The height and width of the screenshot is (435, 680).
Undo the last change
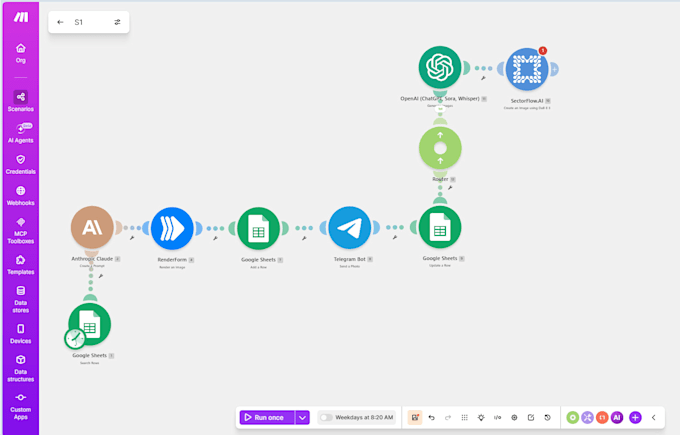click(432, 417)
